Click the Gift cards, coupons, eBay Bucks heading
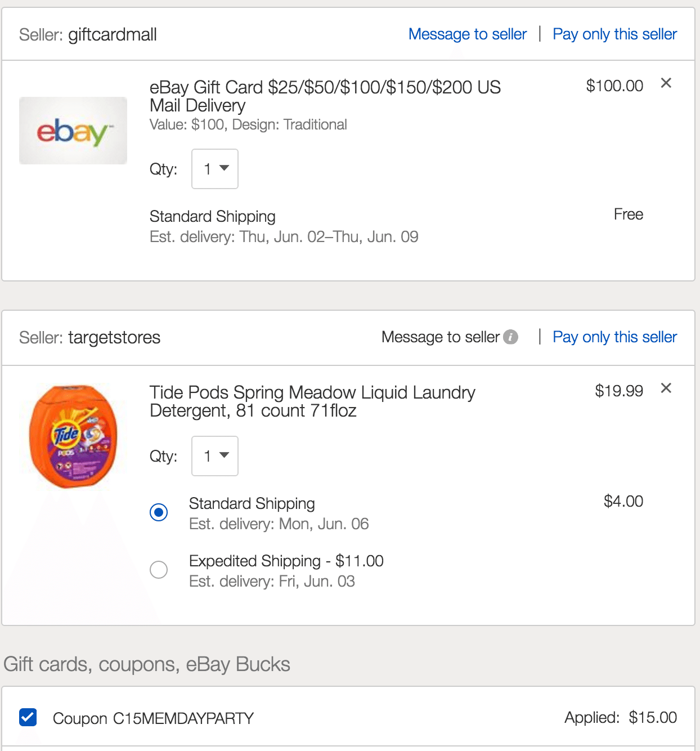The width and height of the screenshot is (700, 751). [x=147, y=664]
